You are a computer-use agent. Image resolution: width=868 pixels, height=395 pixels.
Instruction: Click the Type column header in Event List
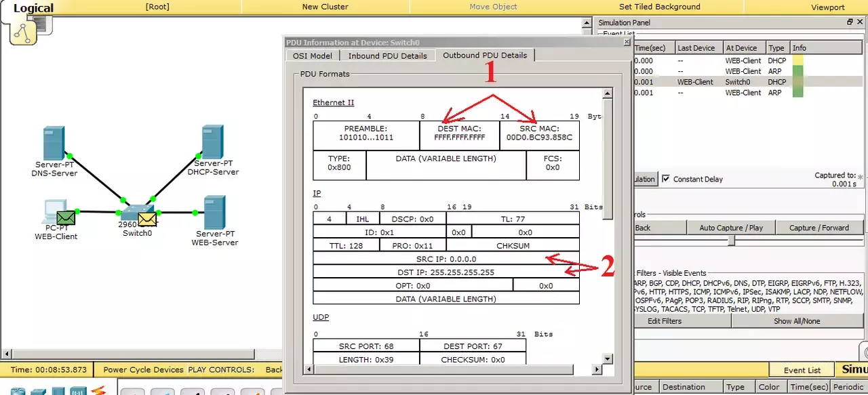click(778, 48)
